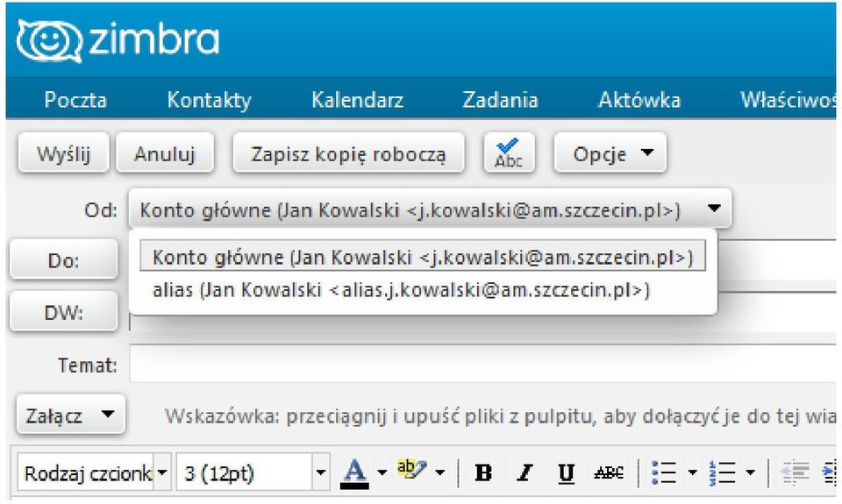Viewport: 842px width, 504px height.
Task: Toggle bold formatting
Action: tap(483, 472)
